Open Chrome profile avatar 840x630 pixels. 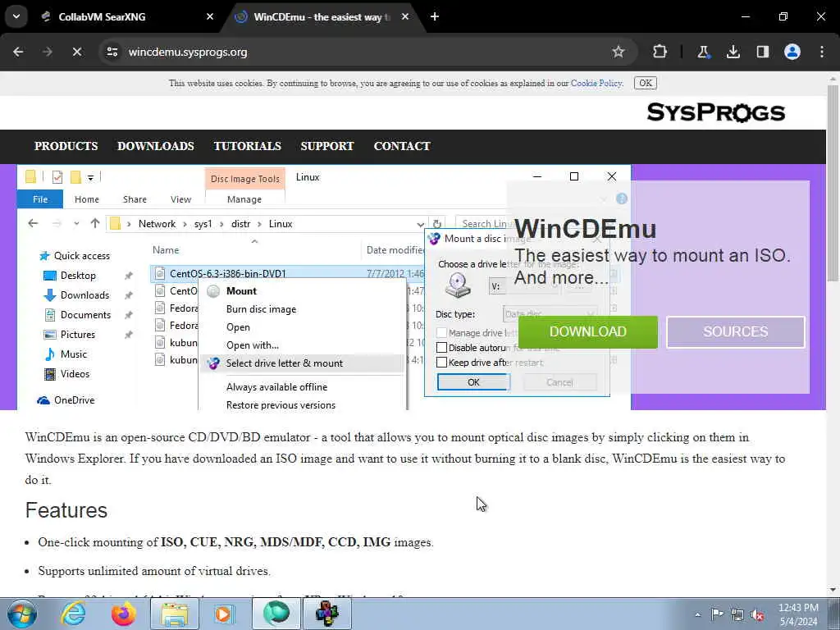click(792, 52)
